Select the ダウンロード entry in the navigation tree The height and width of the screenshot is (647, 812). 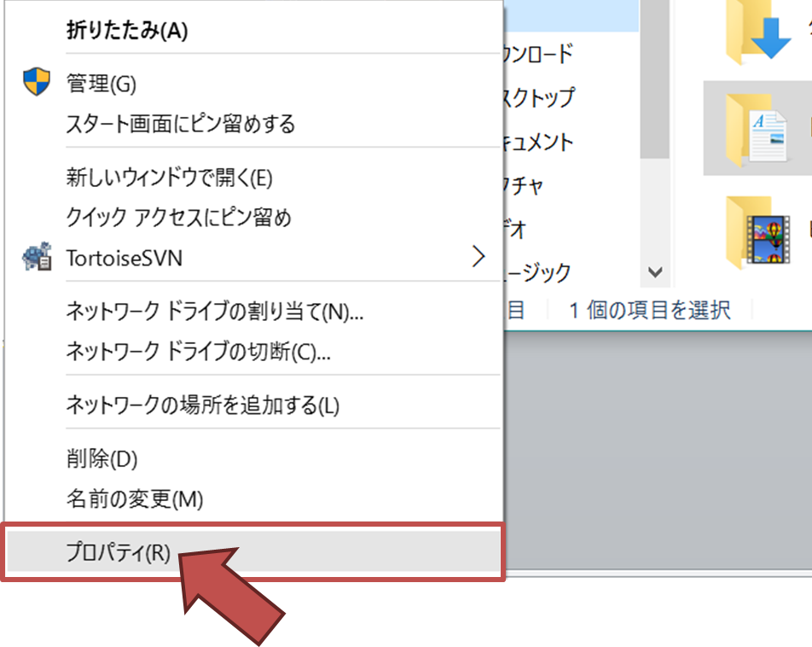pyautogui.click(x=537, y=54)
